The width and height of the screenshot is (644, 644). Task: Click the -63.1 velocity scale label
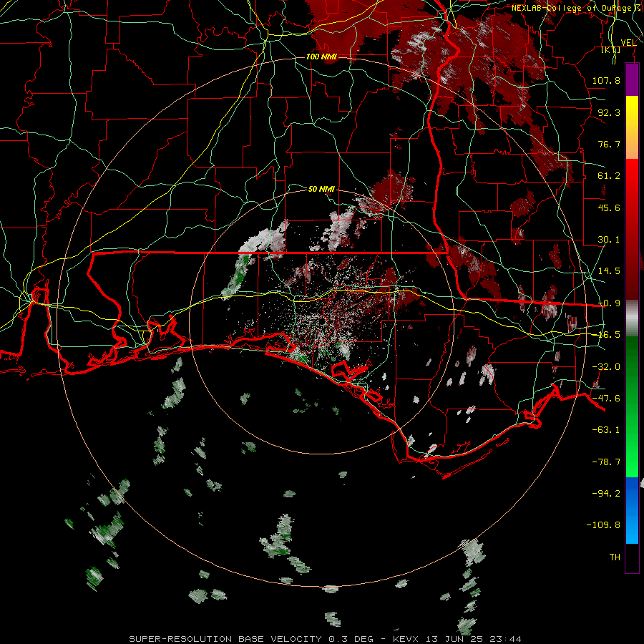[x=606, y=430]
